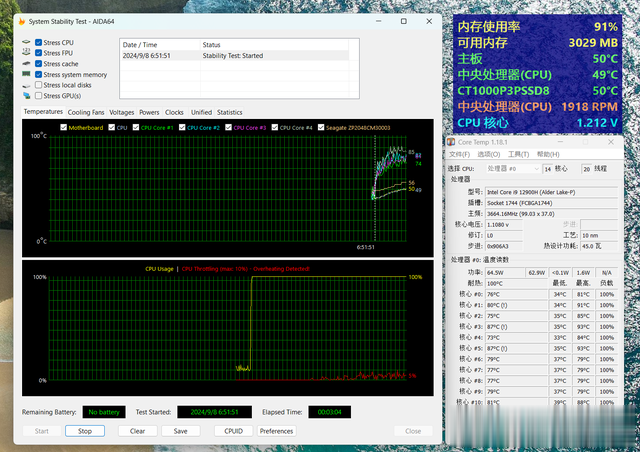Select the Stability Test: Started log row
The image size is (640, 452).
235,56
